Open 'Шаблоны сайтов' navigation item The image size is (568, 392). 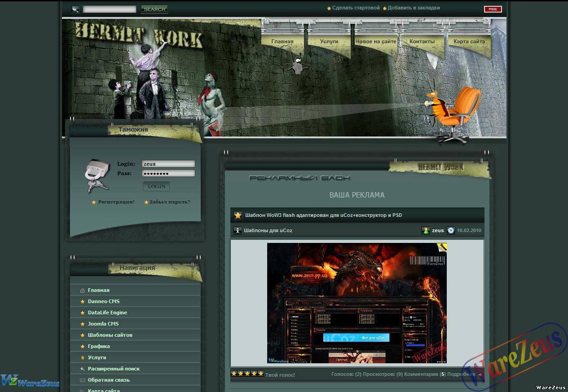click(110, 335)
